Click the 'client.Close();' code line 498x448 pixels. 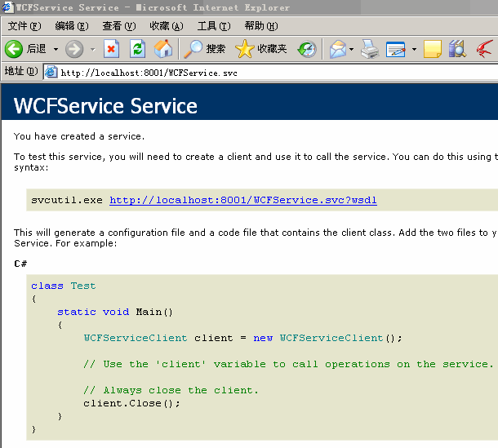click(131, 403)
